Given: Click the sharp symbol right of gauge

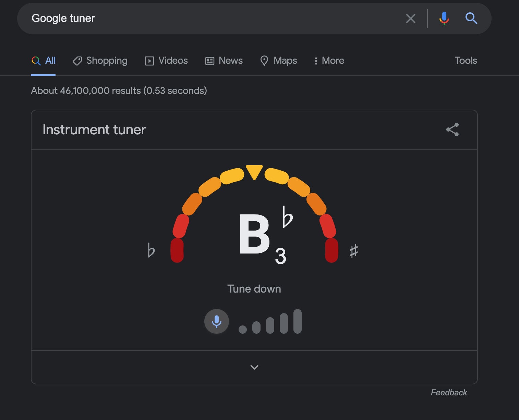Looking at the screenshot, I should 353,251.
